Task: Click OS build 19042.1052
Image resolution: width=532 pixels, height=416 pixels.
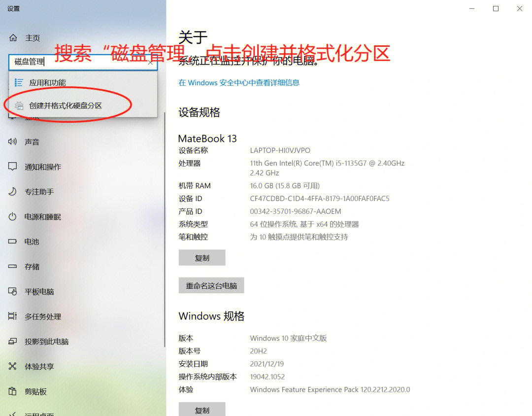Action: click(x=267, y=377)
